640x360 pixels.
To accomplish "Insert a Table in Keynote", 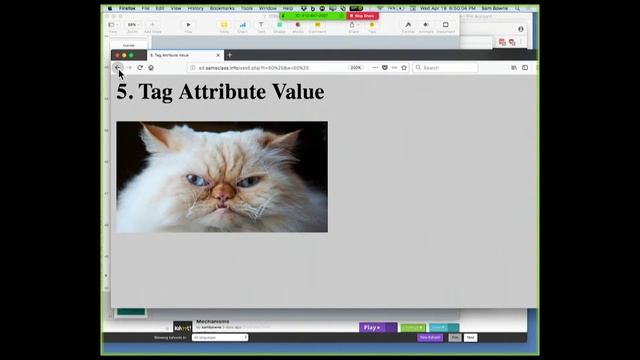I will click(x=224, y=27).
